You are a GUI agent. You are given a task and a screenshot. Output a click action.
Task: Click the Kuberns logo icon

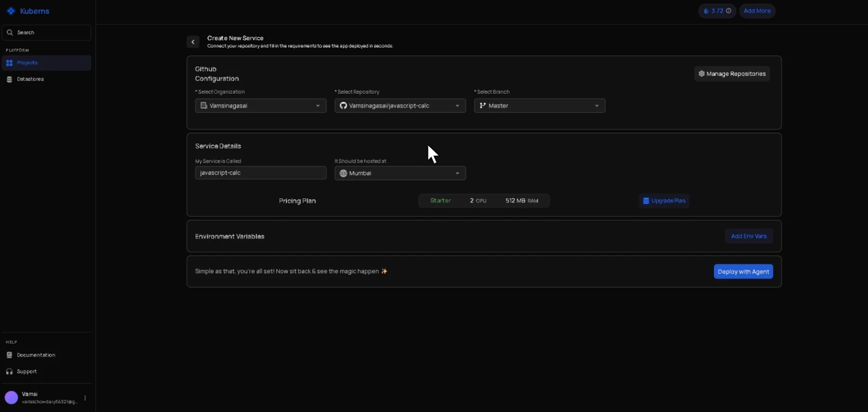tap(11, 11)
